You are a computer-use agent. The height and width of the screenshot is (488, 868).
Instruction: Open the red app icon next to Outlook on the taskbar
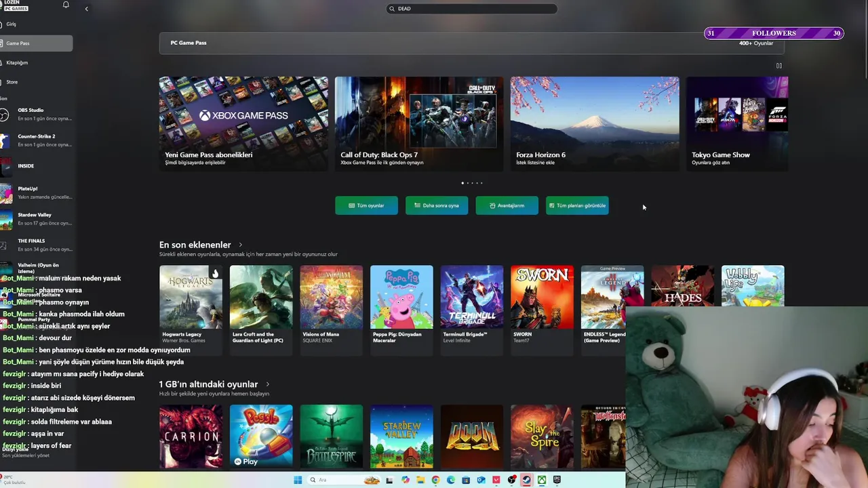point(496,480)
